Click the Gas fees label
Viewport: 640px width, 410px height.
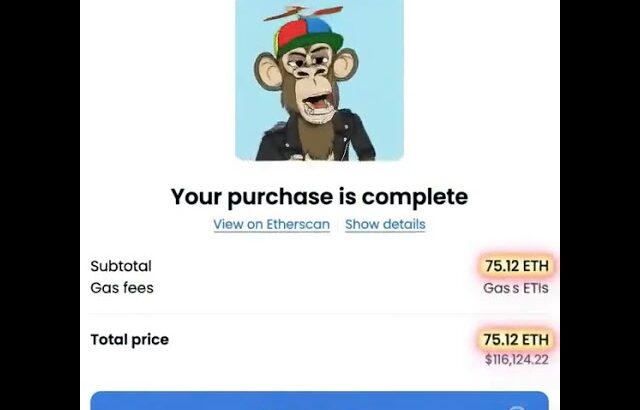click(122, 288)
